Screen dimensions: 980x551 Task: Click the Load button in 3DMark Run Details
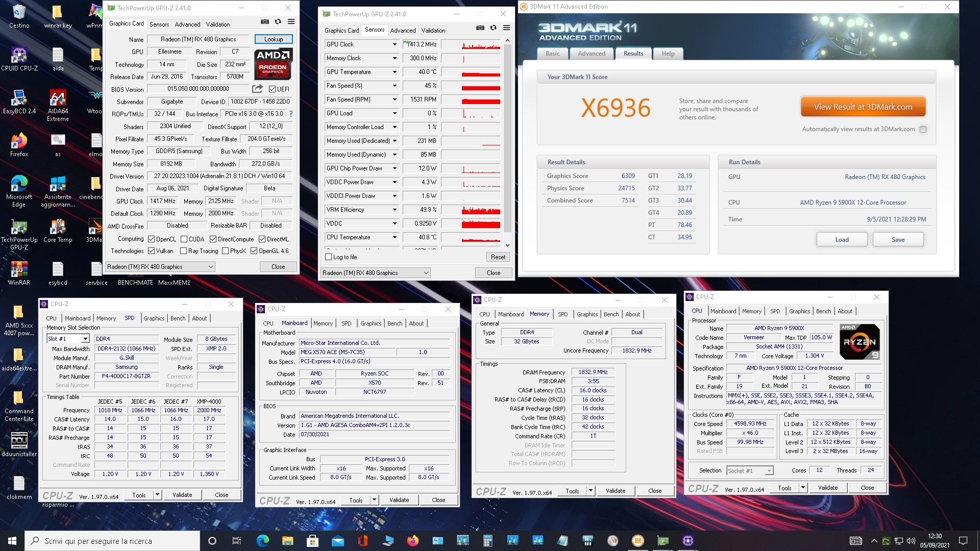point(842,240)
